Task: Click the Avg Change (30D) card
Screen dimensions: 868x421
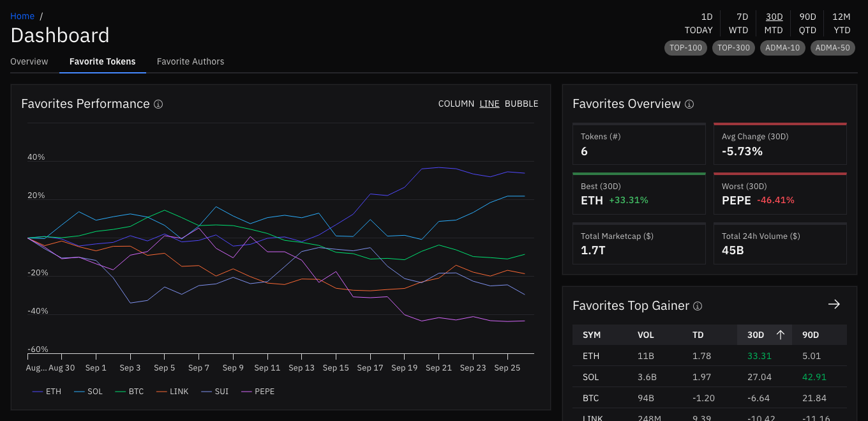Action: click(780, 144)
